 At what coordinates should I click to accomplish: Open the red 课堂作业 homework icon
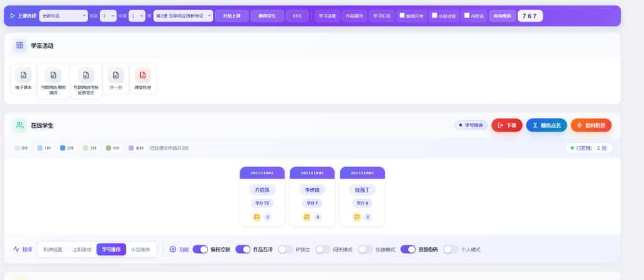[143, 75]
